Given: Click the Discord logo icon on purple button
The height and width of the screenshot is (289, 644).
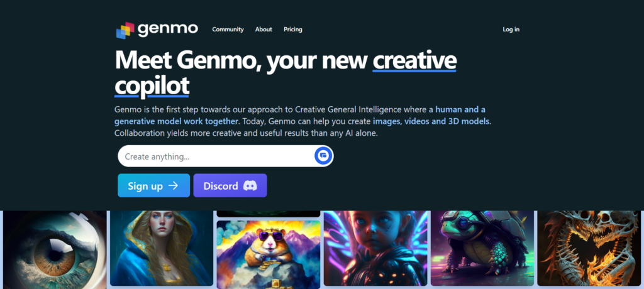Looking at the screenshot, I should 250,185.
